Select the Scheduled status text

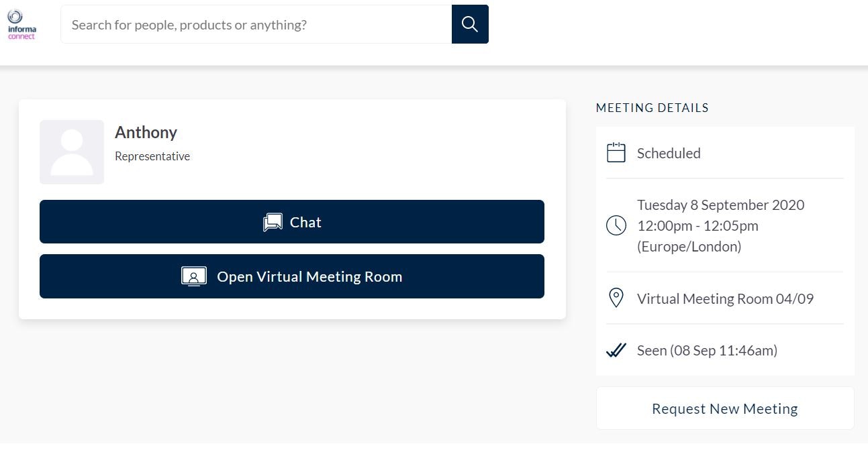click(669, 153)
